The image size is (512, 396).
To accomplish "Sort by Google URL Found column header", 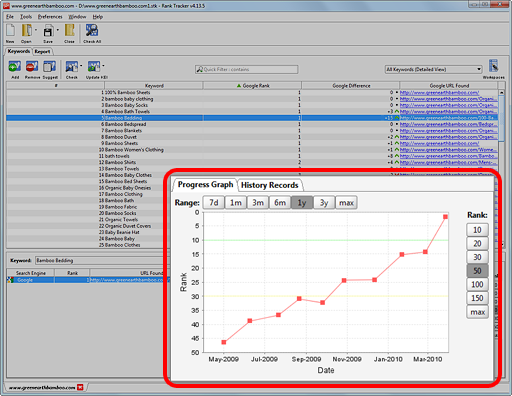I will [449, 86].
